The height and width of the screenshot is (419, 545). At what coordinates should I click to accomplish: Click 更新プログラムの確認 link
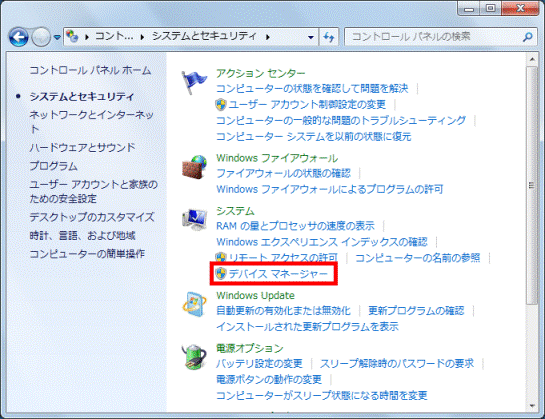coord(416,310)
